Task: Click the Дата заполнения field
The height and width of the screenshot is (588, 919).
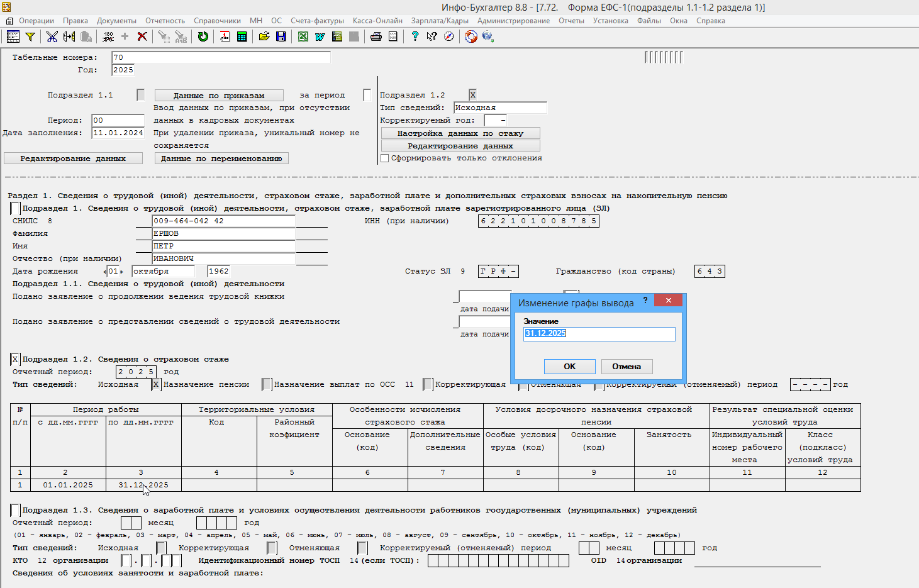Action: point(118,133)
